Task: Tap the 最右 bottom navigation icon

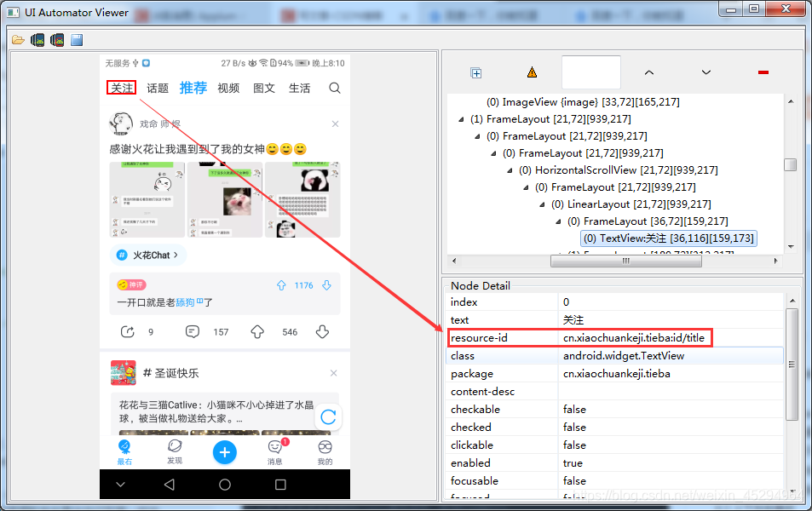Action: (124, 451)
